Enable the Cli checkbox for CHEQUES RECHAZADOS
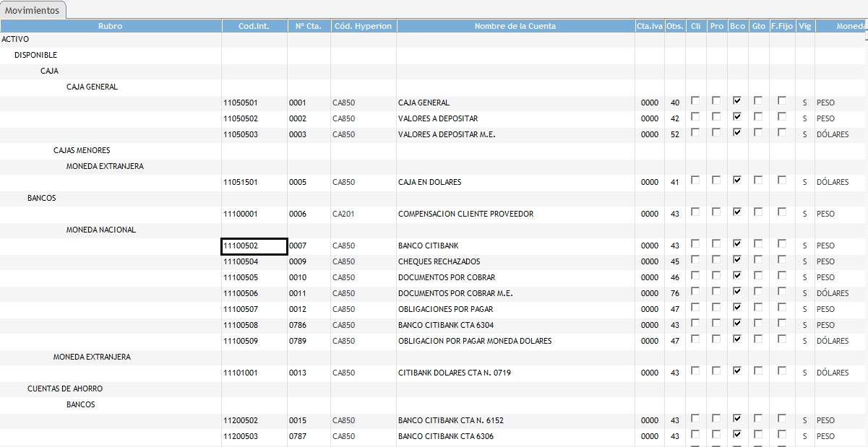The image size is (868, 447). coord(695,260)
